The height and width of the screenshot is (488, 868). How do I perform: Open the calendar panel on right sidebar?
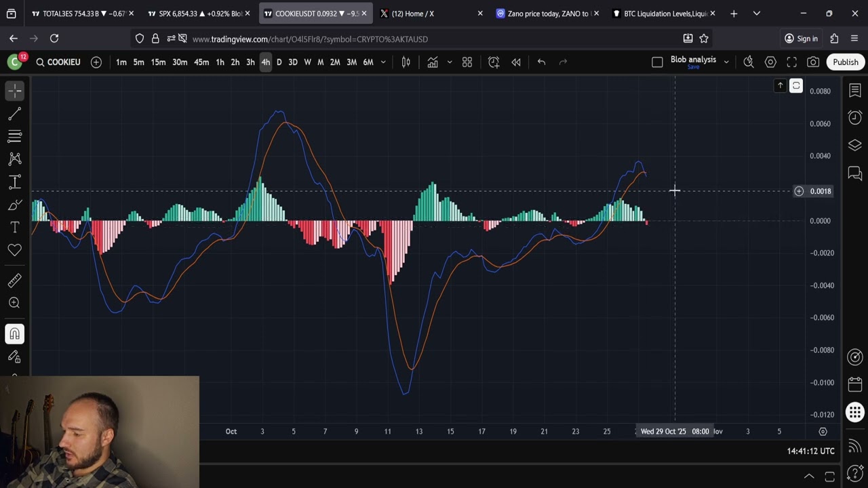(x=855, y=384)
